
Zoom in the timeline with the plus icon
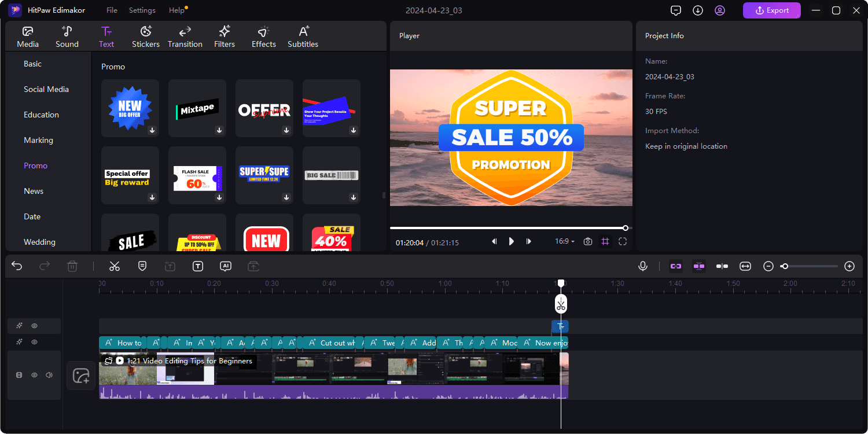pos(849,266)
